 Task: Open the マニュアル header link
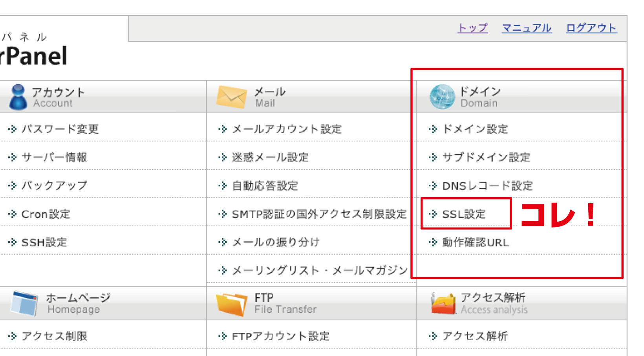coord(527,28)
